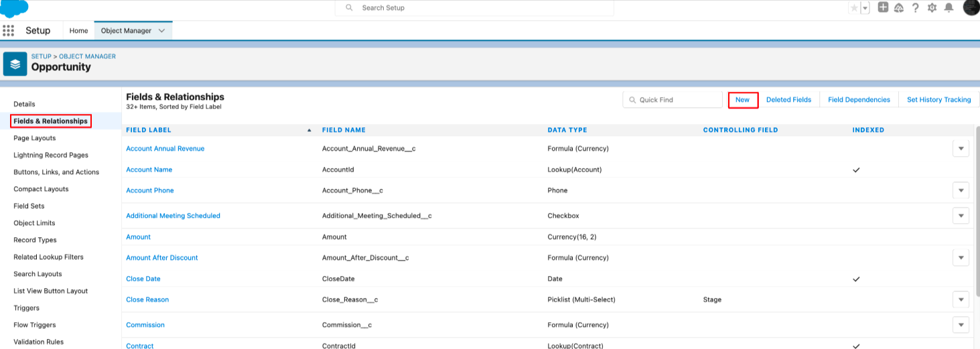Click the Salesforce cloud logo
The width and height of the screenshot is (980, 349).
click(x=14, y=8)
